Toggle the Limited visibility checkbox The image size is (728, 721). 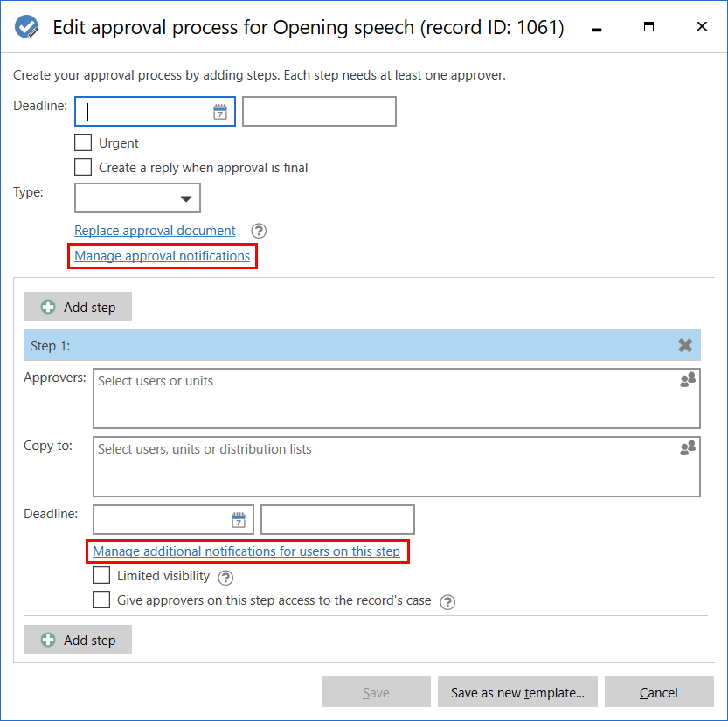click(101, 576)
